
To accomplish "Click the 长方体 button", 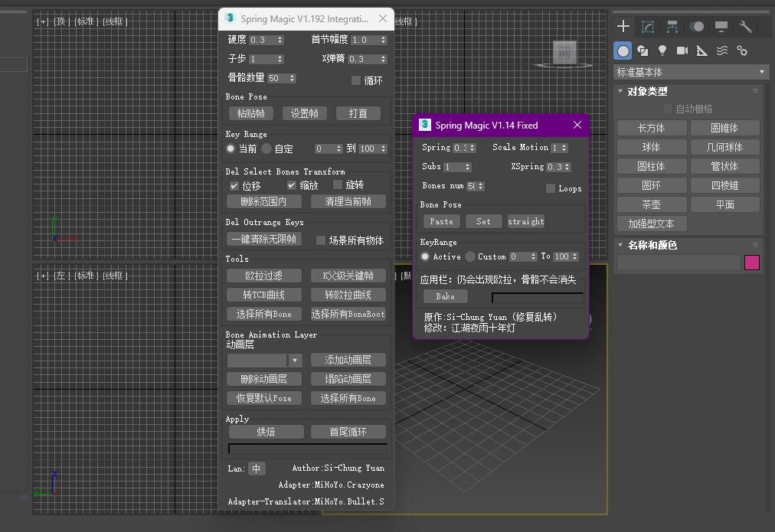I will coord(651,128).
